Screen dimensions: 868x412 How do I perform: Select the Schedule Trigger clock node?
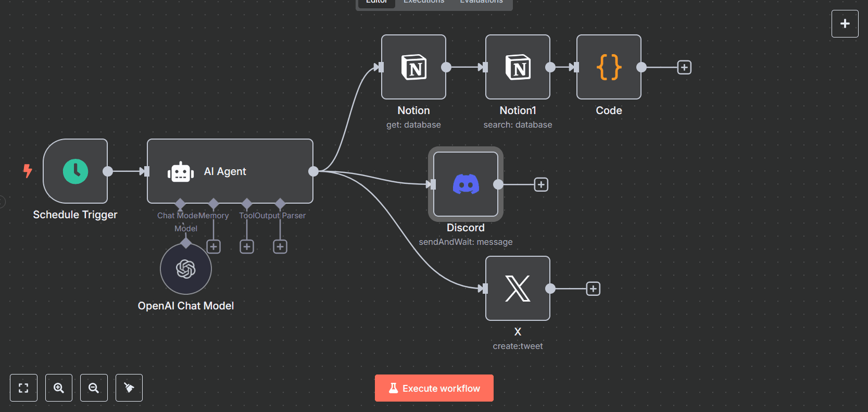[76, 171]
